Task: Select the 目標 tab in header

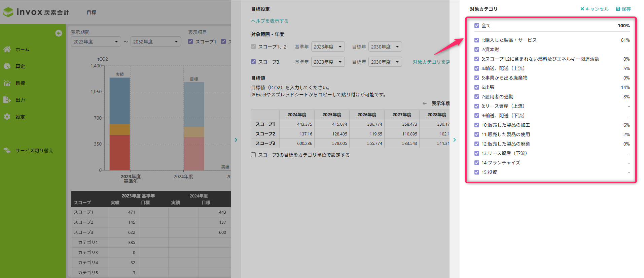Action: (x=92, y=12)
